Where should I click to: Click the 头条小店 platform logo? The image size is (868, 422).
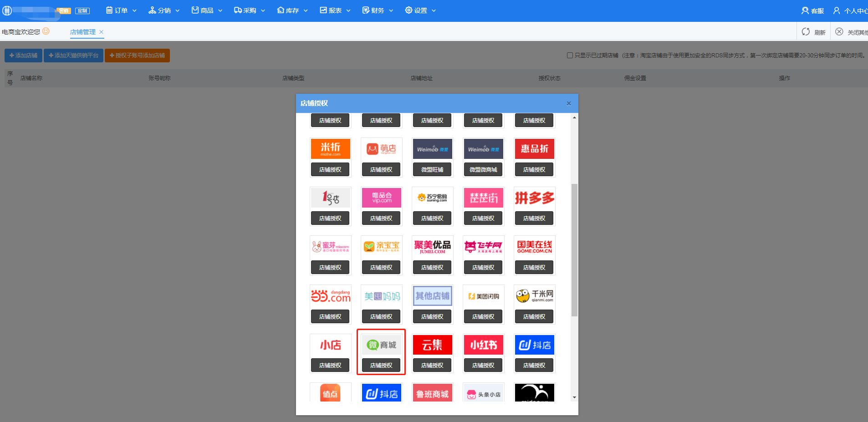coord(483,393)
